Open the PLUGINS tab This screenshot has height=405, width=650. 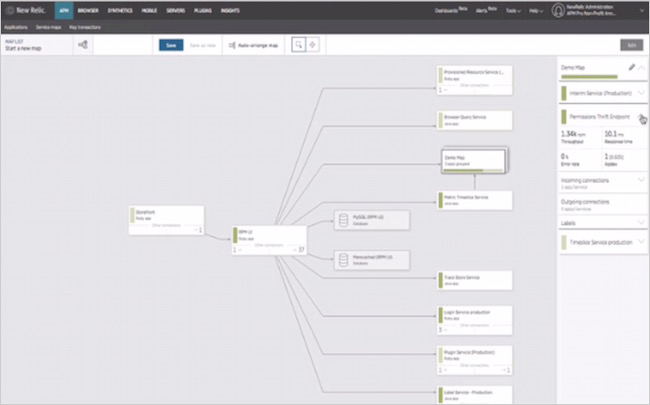(203, 10)
